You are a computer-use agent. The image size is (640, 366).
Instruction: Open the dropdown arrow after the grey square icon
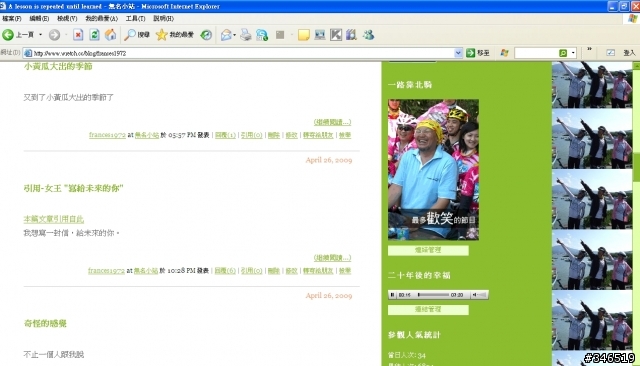291,35
